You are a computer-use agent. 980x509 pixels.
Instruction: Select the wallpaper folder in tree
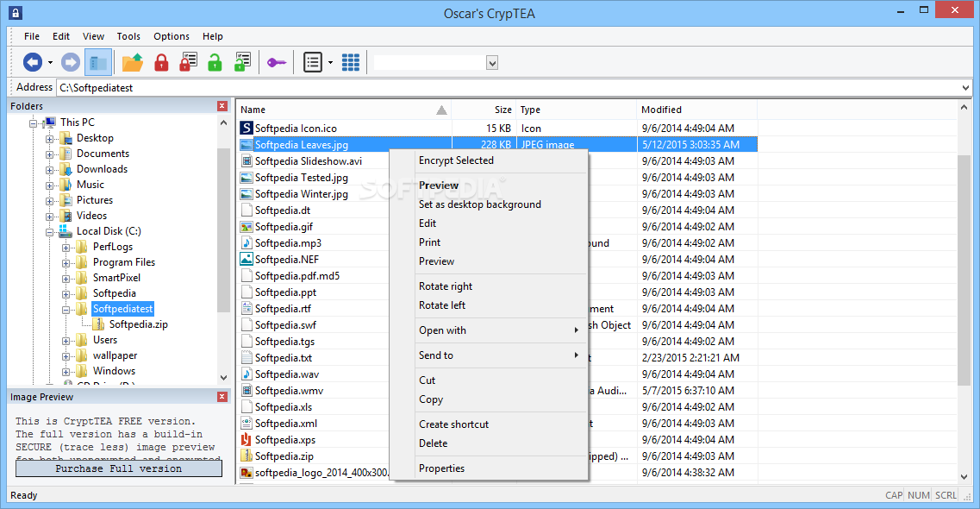[x=115, y=355]
